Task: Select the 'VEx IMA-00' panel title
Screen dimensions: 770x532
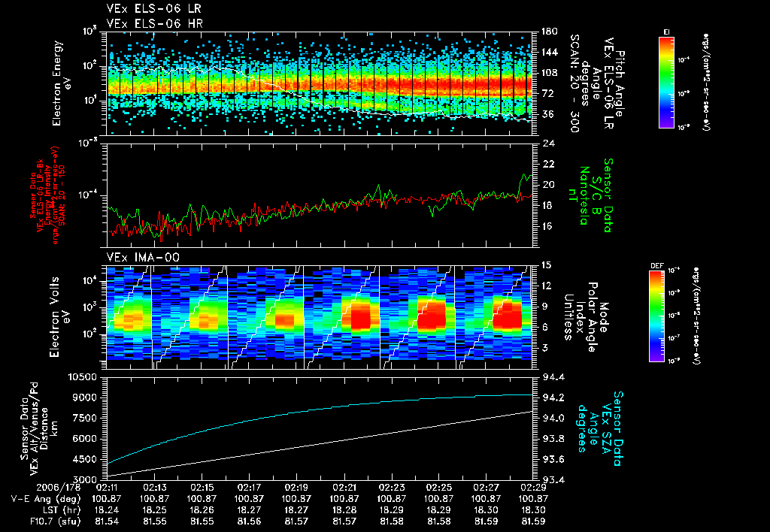Action: [143, 257]
